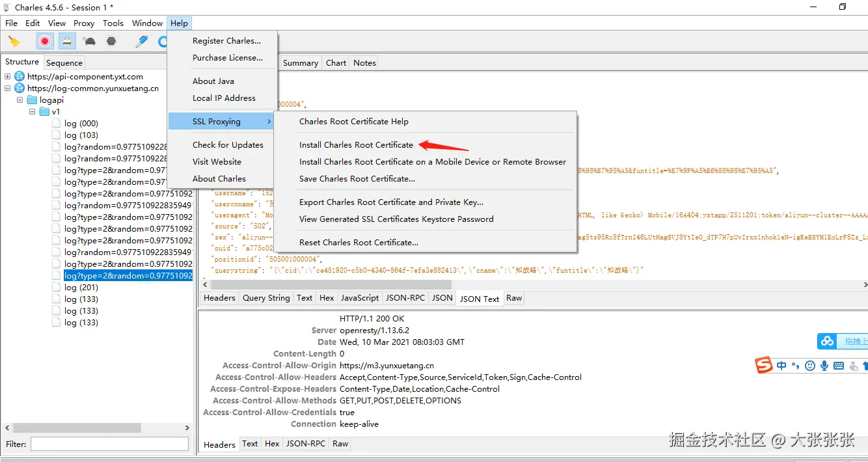Switch to the Sequence tab
Viewport: 868px width, 462px height.
[x=64, y=63]
